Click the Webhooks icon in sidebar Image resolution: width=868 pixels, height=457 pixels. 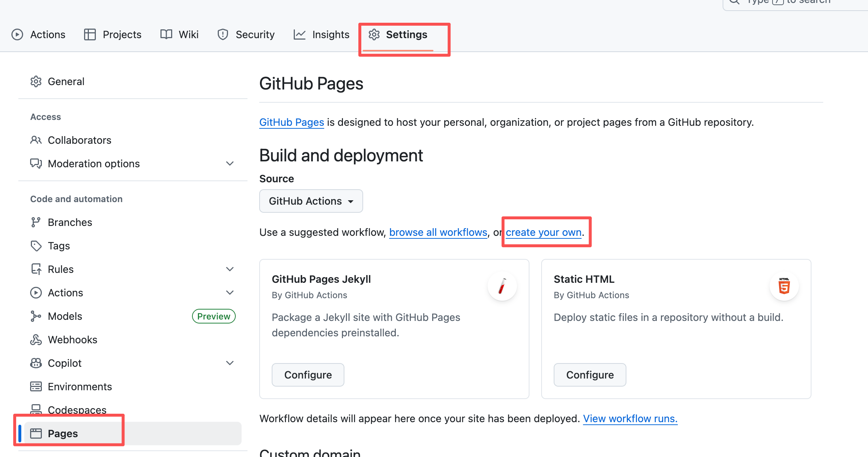point(36,340)
